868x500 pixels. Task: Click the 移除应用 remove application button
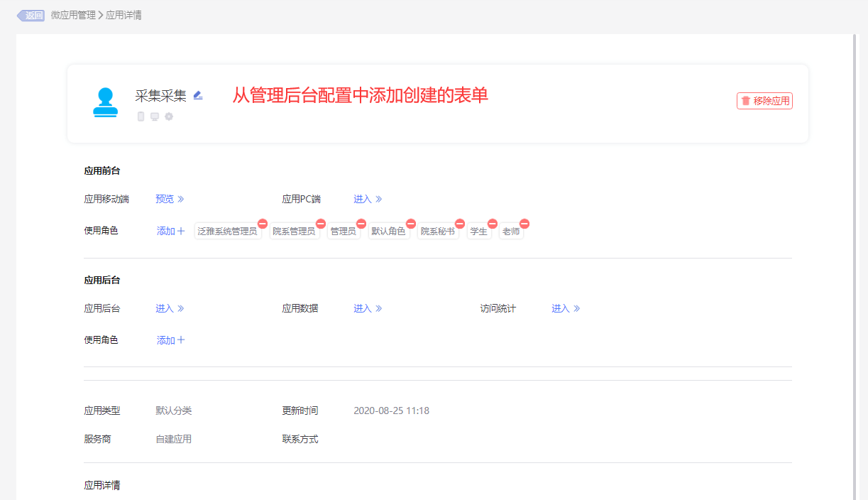pyautogui.click(x=764, y=101)
